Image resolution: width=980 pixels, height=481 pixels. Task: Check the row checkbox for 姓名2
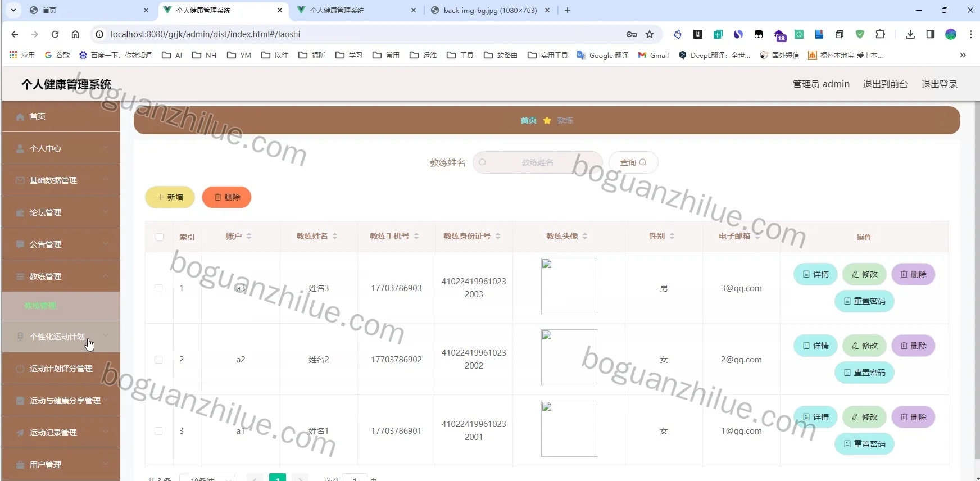pyautogui.click(x=158, y=360)
